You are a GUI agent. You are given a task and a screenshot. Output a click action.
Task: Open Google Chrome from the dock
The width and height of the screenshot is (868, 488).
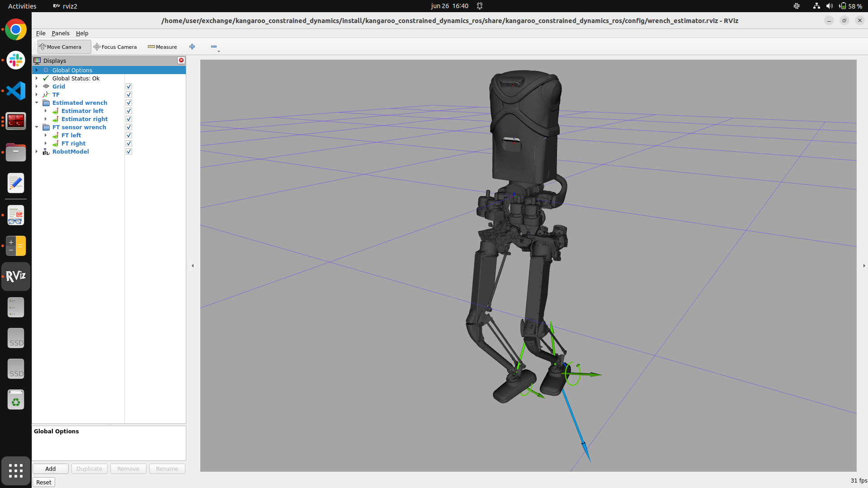(x=16, y=30)
